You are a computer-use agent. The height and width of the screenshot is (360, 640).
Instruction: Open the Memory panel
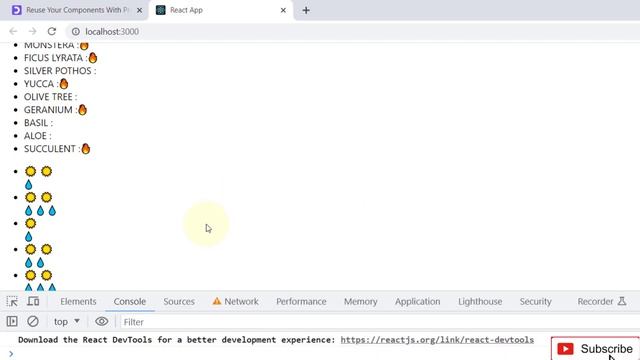360,302
